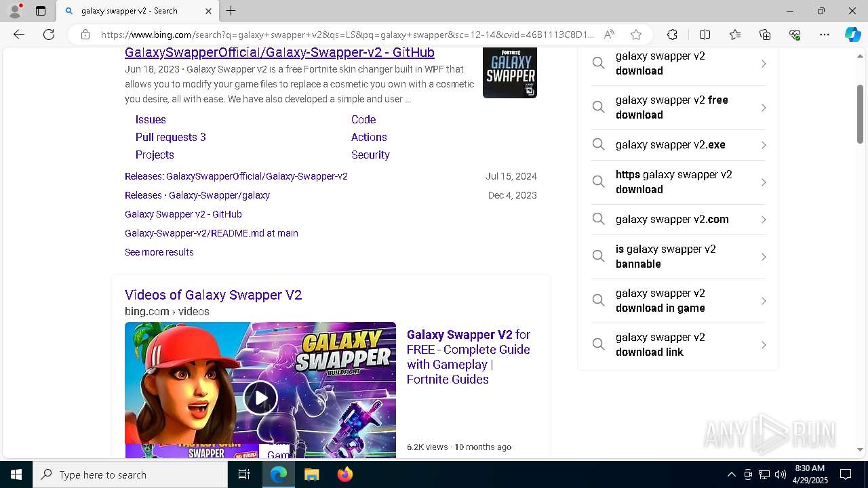Search suggestion https galaxy swapper v2 download

click(x=678, y=182)
